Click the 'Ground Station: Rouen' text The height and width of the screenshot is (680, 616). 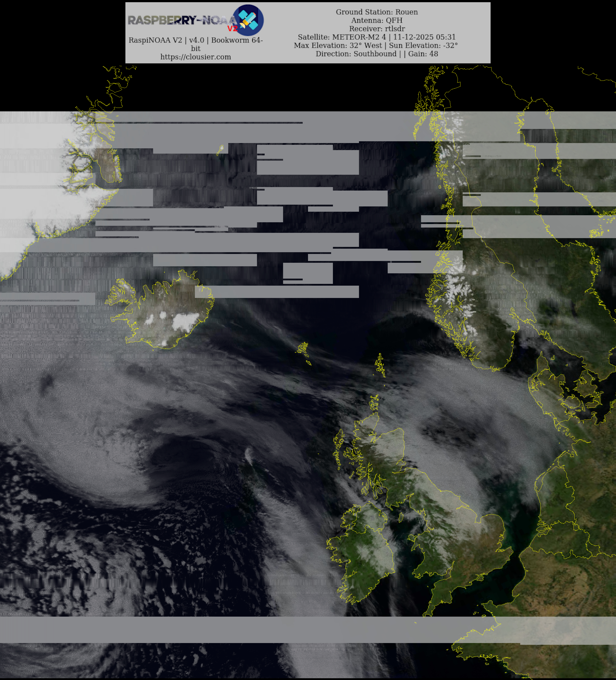(377, 12)
